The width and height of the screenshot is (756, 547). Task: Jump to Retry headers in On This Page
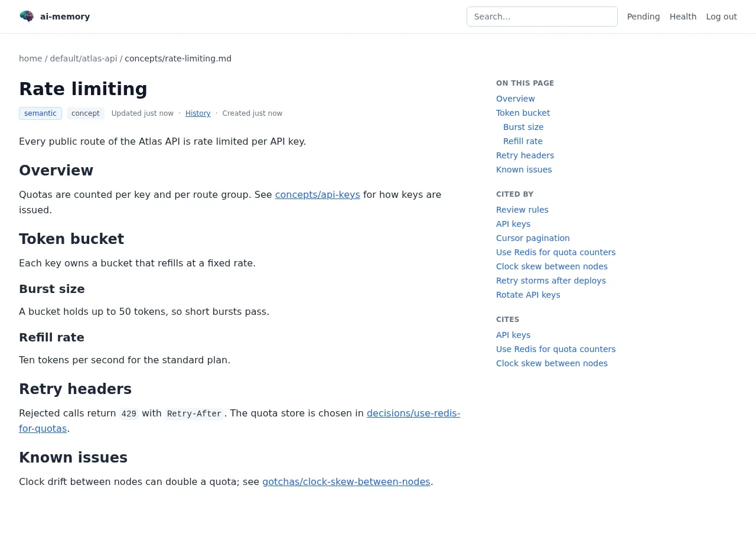tap(525, 155)
